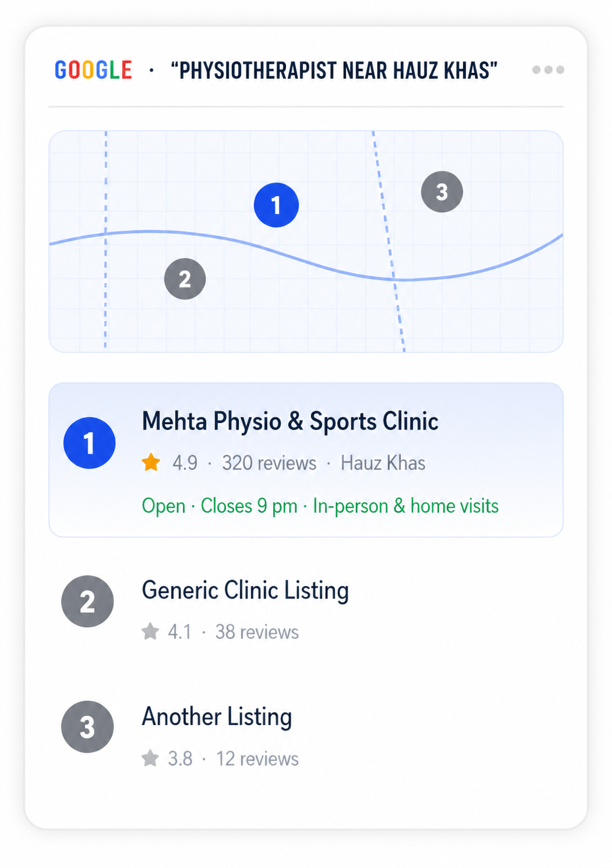Open the Generic Clinic Listing result

click(245, 591)
